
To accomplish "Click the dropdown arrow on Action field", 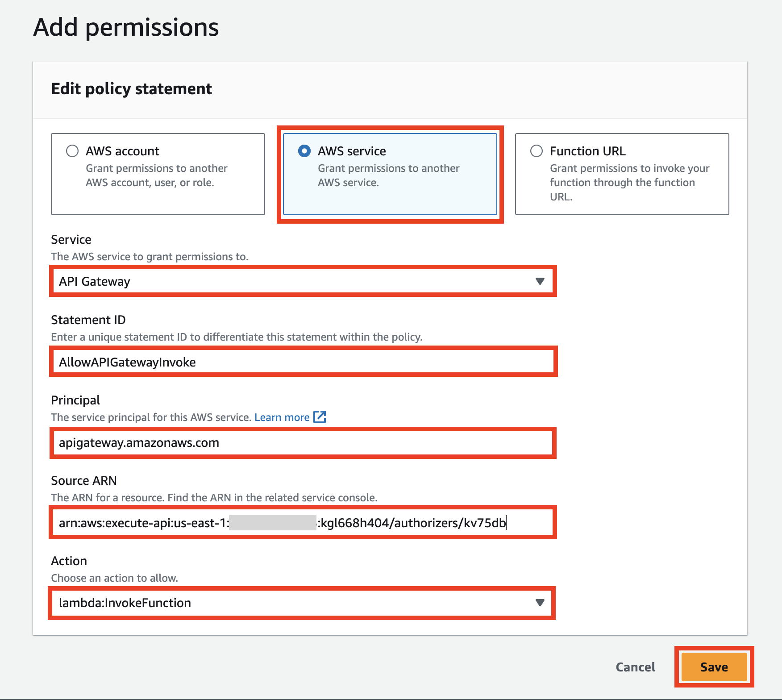I will click(541, 603).
